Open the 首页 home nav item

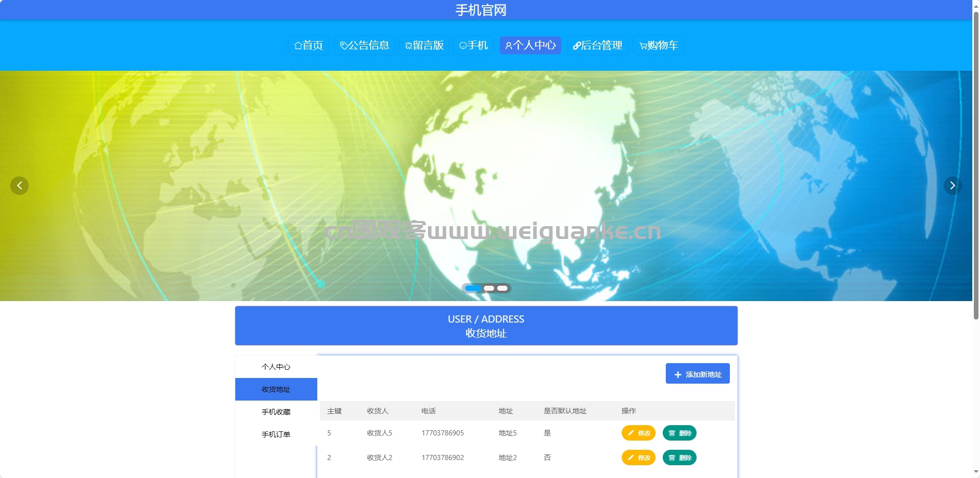309,45
